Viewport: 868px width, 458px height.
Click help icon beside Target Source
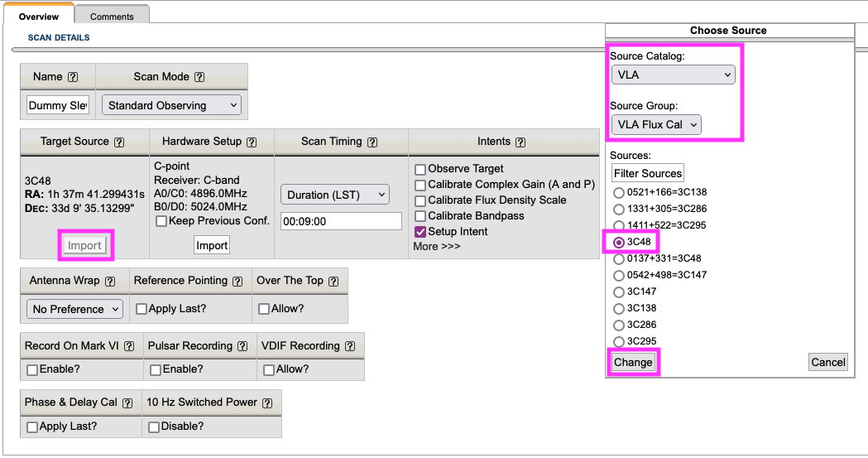[119, 142]
